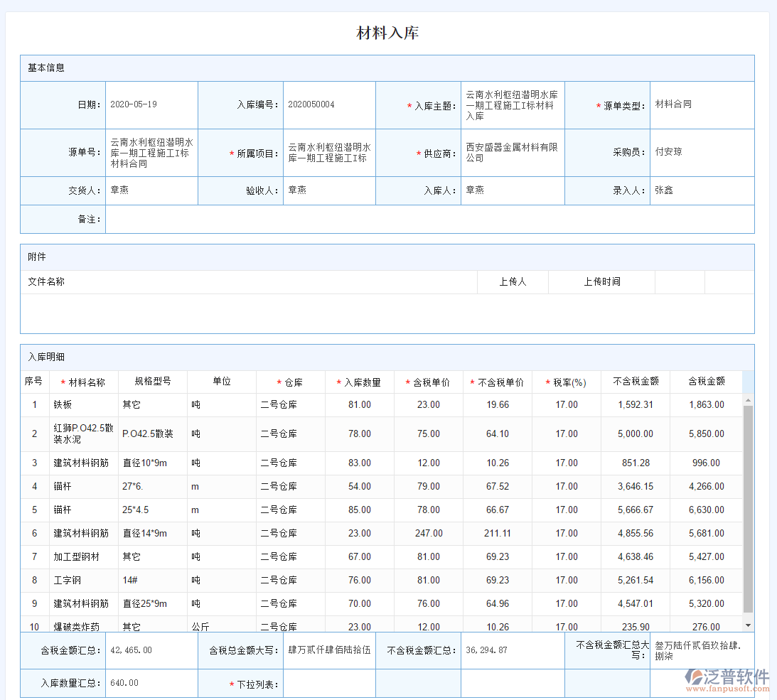This screenshot has height=700, width=777.
Task: Select the 附件 section header
Action: (37, 257)
